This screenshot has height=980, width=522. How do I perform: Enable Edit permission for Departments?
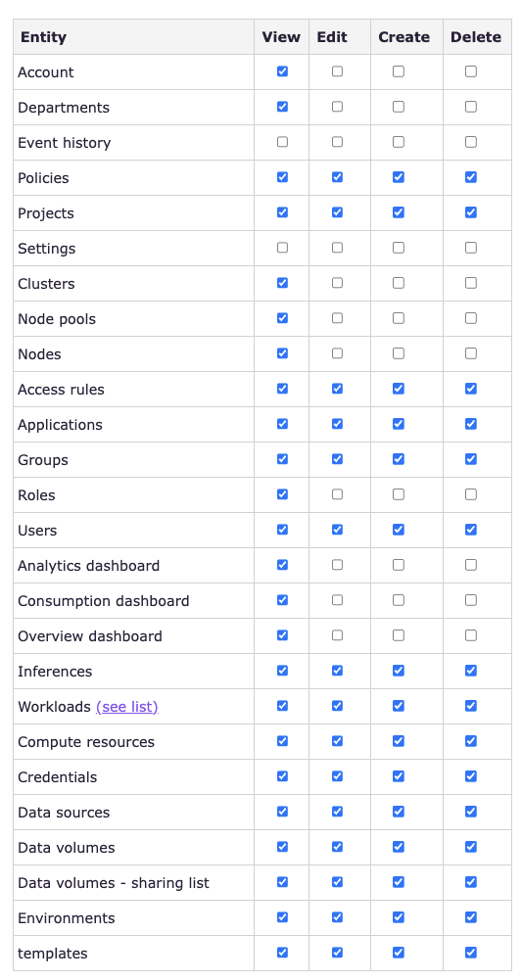pos(337,107)
